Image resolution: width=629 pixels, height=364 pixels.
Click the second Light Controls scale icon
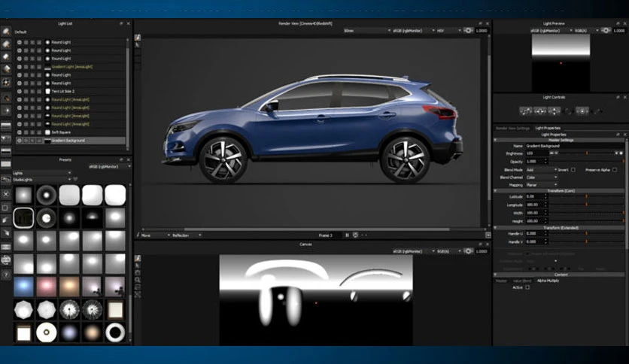click(540, 111)
